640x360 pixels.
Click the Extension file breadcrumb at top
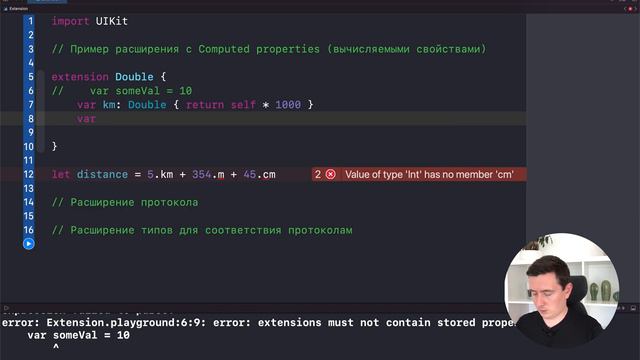(16, 9)
